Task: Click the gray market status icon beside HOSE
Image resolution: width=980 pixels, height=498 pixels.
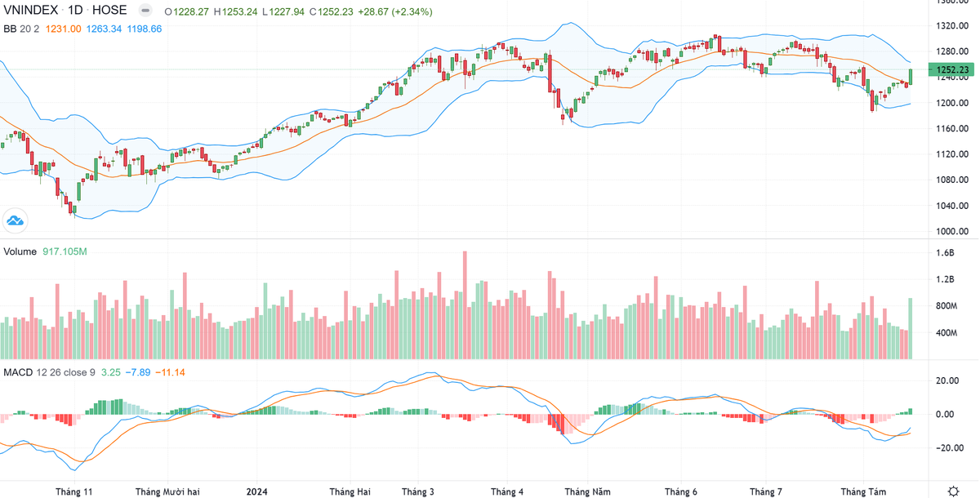Action: tap(144, 11)
